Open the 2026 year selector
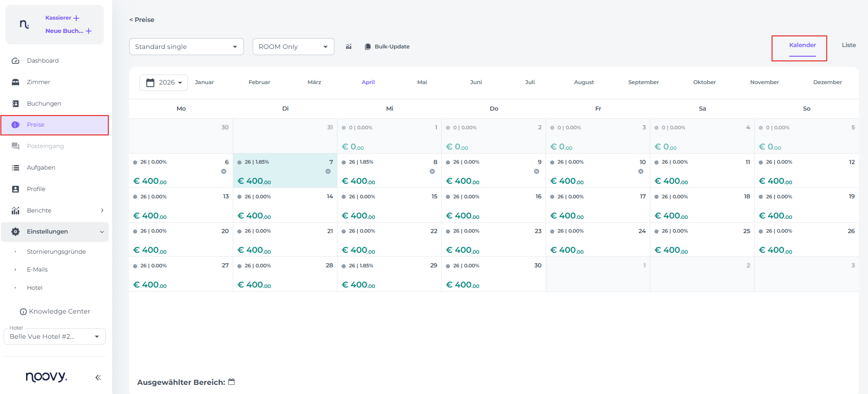Screen dimensions: 868x394 tap(164, 83)
